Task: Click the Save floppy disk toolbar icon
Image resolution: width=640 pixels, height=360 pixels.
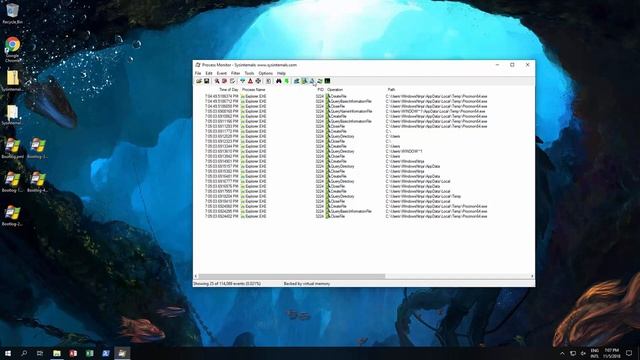Action: pyautogui.click(x=207, y=81)
